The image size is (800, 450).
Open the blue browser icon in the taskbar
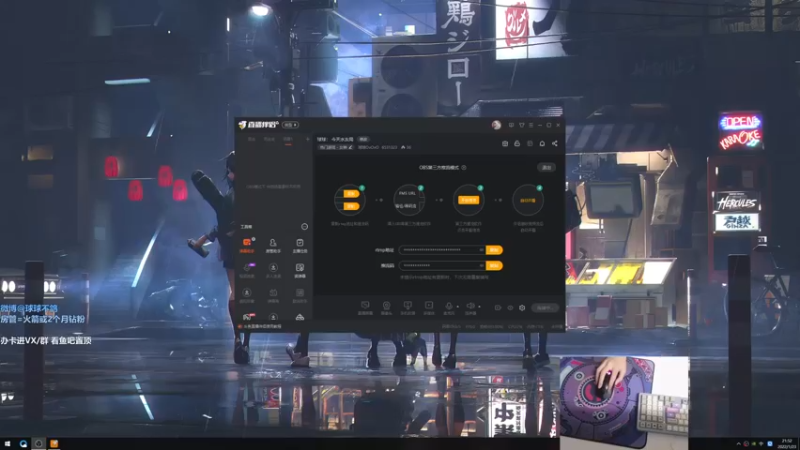(23, 444)
